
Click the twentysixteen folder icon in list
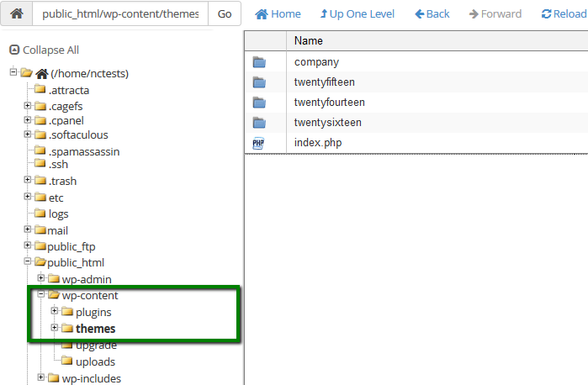click(x=258, y=123)
